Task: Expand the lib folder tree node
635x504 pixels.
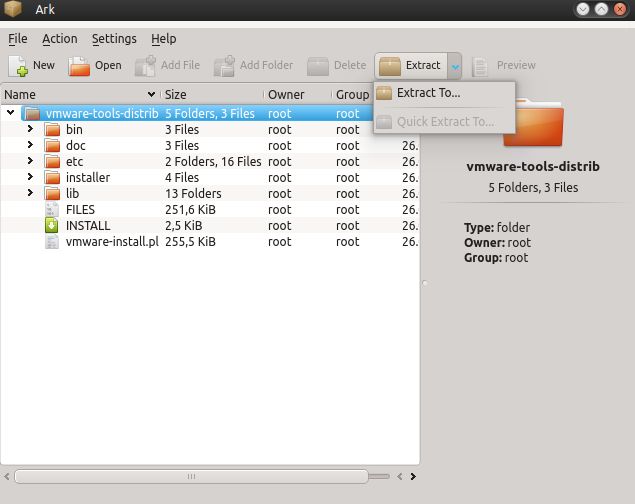Action: [30, 194]
